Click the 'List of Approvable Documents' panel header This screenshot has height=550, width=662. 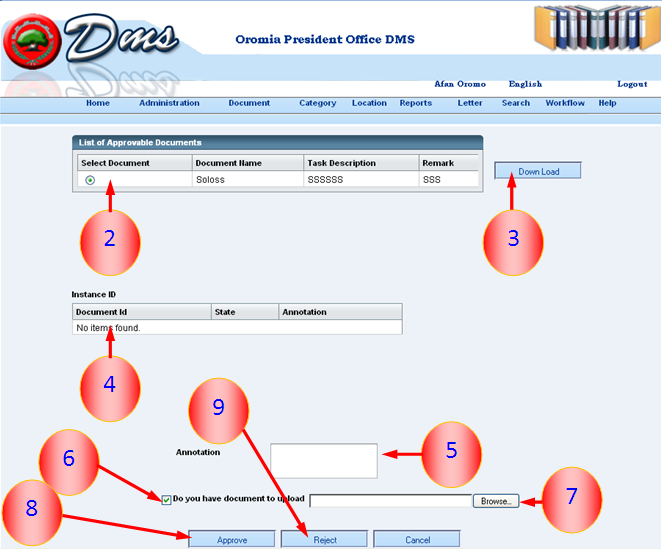277,143
